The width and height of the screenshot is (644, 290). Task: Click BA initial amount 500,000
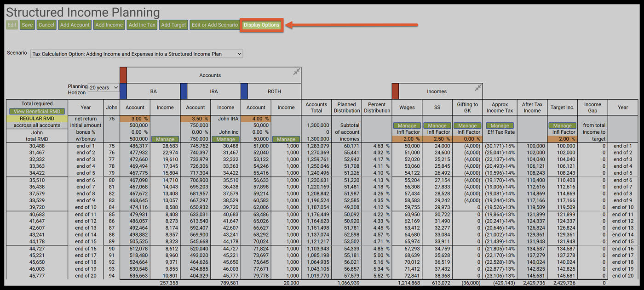138,125
